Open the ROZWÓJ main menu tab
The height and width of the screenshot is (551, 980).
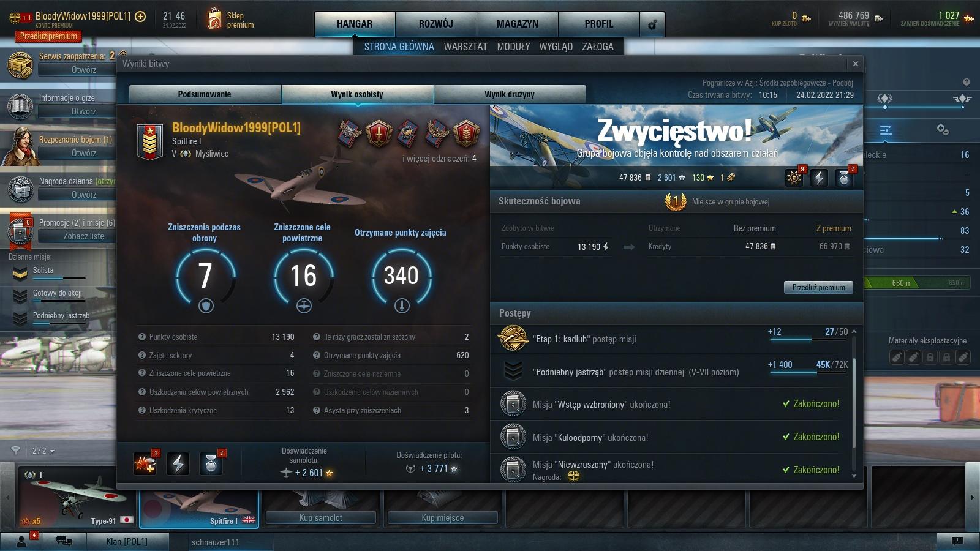[436, 24]
